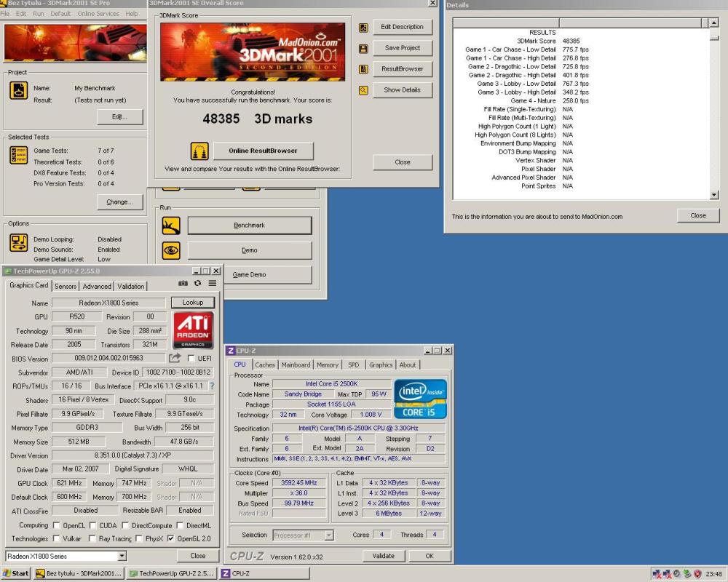The width and height of the screenshot is (728, 582).
Task: Open the Processor #1 selection dropdown in CPU-Z
Action: click(x=329, y=535)
